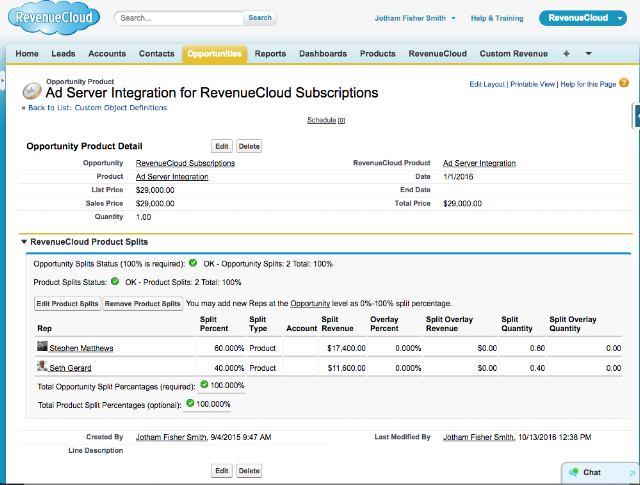Open Ad Server Integration Product field link
Viewport: 640px width, 485px height.
(172, 177)
